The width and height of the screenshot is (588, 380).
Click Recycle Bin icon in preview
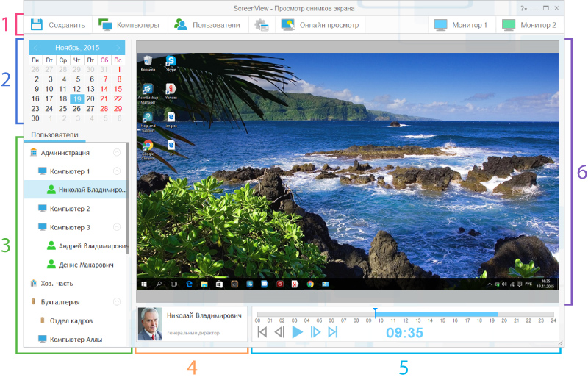click(x=148, y=63)
